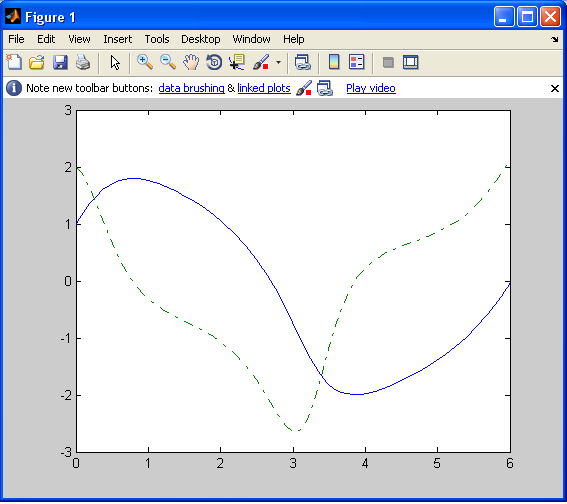This screenshot has height=504, width=567.
Task: Activate the Zoom In magnifier tool
Action: [145, 62]
